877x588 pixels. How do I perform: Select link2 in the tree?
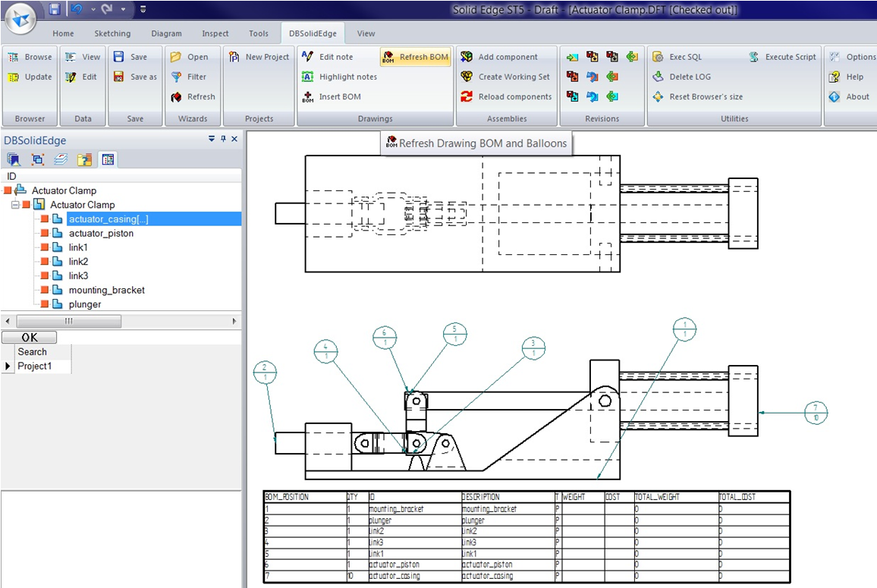tap(78, 261)
